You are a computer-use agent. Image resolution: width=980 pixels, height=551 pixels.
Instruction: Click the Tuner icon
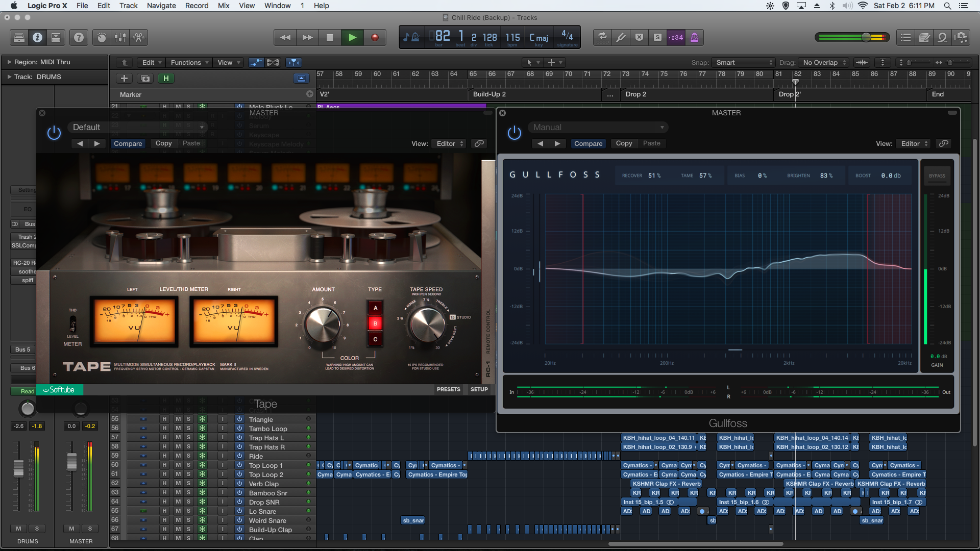click(621, 37)
